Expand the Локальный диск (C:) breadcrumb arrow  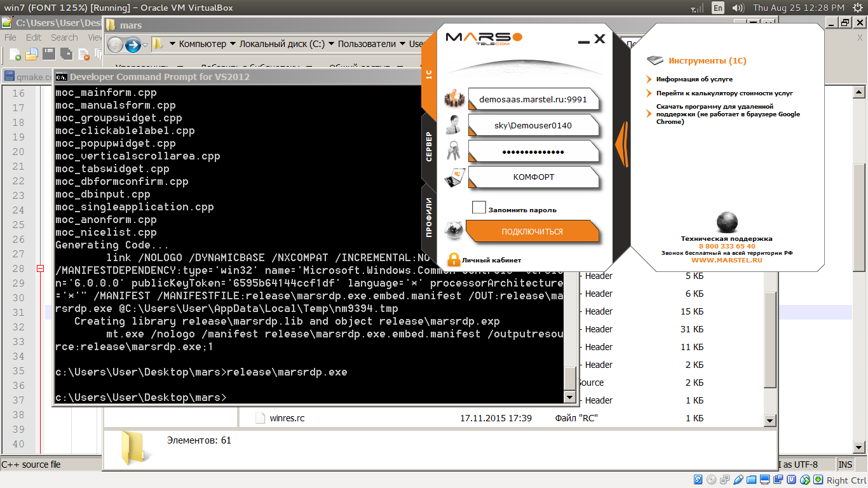tap(331, 44)
